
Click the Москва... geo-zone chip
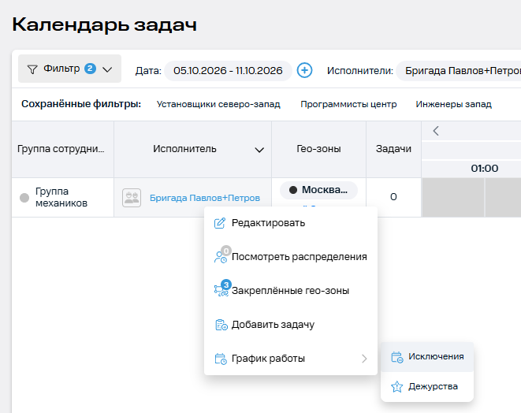[319, 190]
